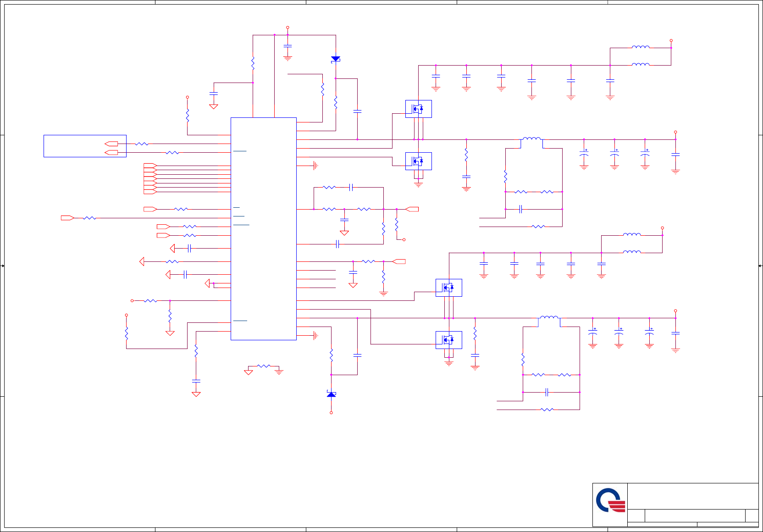Click the standalone resistor below the IC
The image size is (763, 532).
(x=264, y=366)
